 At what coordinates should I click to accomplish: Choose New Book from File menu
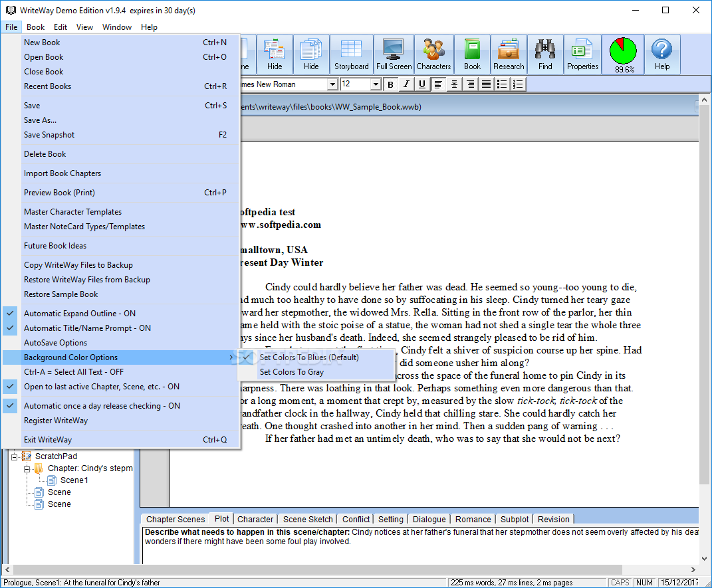coord(121,43)
